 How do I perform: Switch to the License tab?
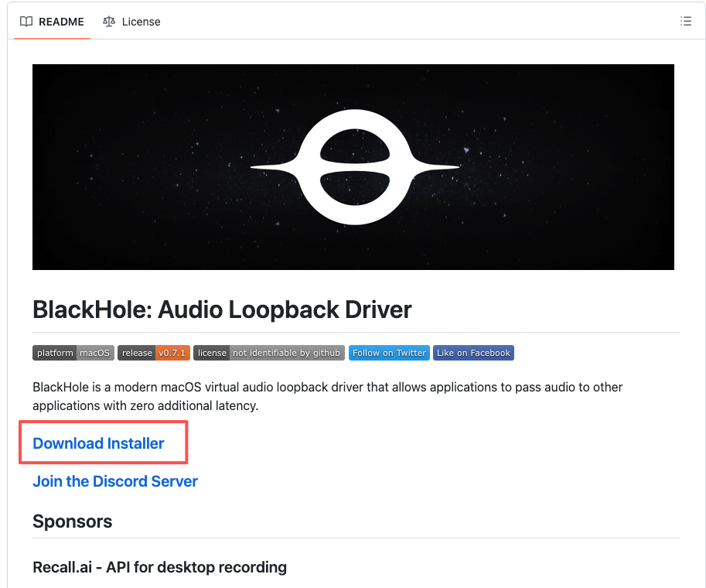(x=131, y=22)
